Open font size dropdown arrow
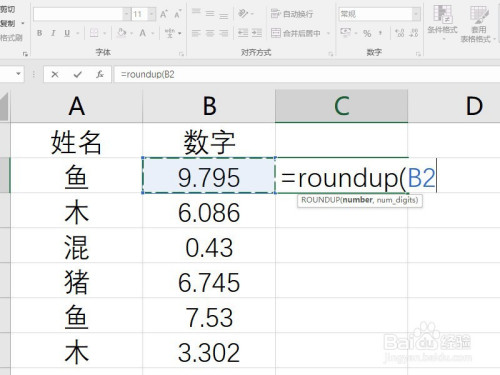The image size is (500, 375). click(152, 14)
